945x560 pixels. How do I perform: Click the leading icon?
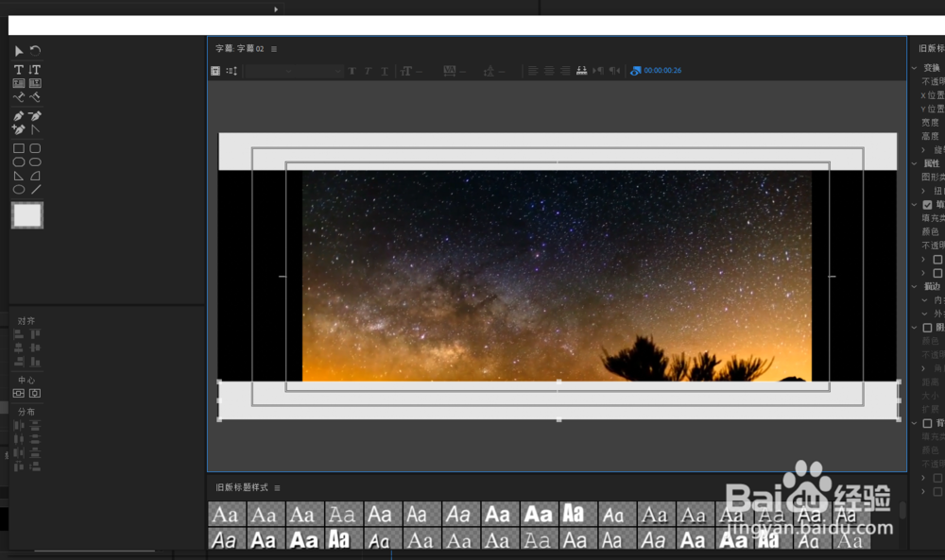489,71
